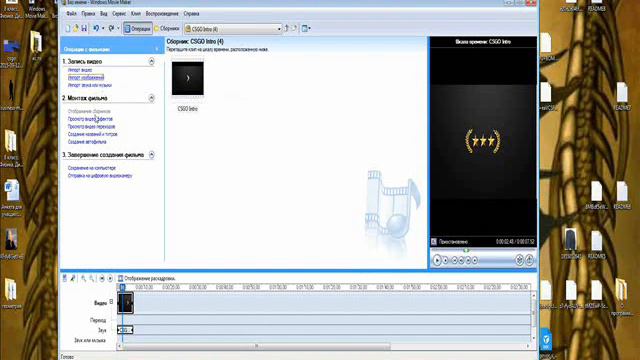Redo the last undone action
The image size is (640, 360).
pyautogui.click(x=111, y=29)
